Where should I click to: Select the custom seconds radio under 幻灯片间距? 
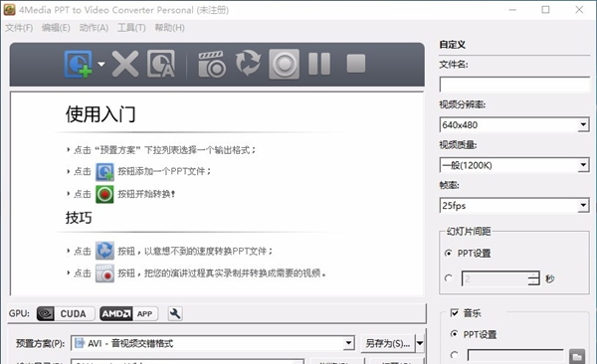(449, 278)
